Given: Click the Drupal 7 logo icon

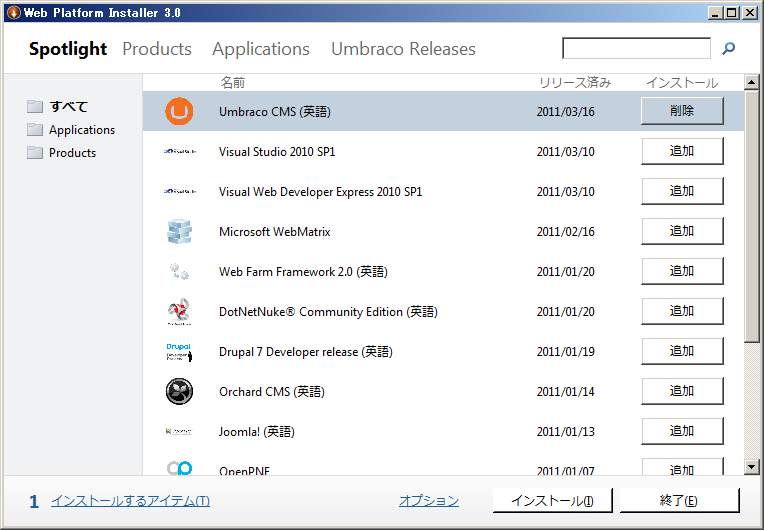Looking at the screenshot, I should pyautogui.click(x=179, y=352).
